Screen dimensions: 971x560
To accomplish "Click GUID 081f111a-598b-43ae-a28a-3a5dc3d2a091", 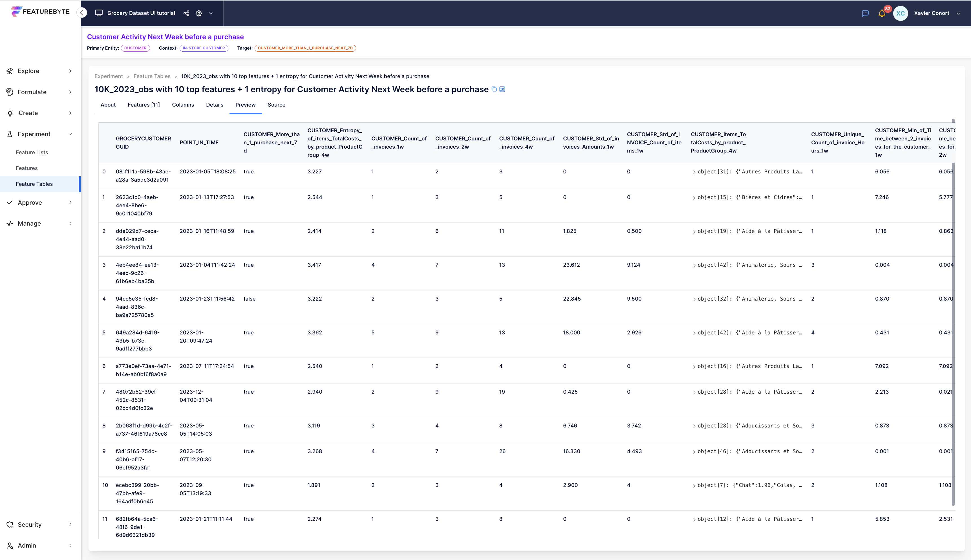I will coord(144,175).
